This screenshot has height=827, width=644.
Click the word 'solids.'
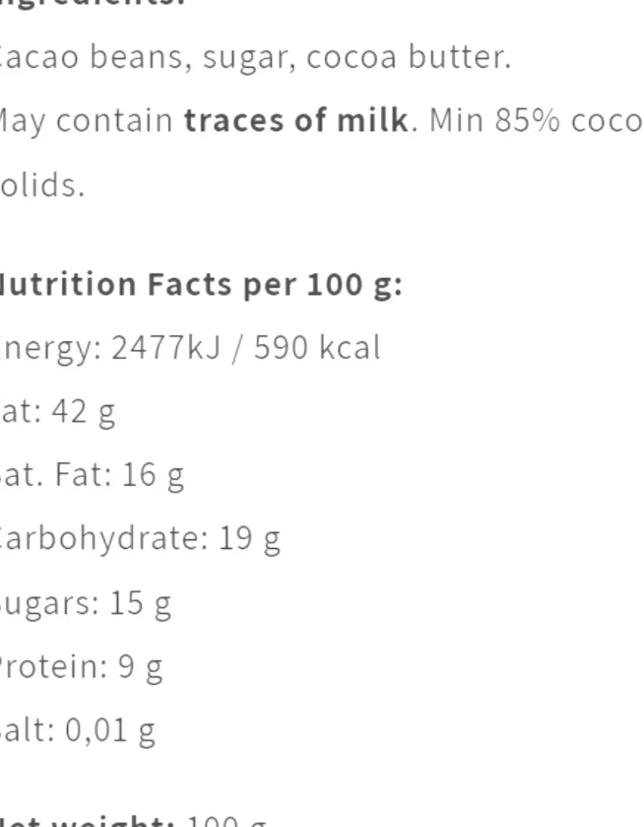click(41, 185)
